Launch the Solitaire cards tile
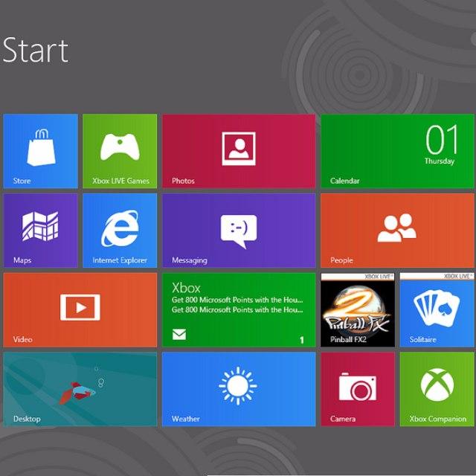476x476 pixels. pyautogui.click(x=437, y=309)
